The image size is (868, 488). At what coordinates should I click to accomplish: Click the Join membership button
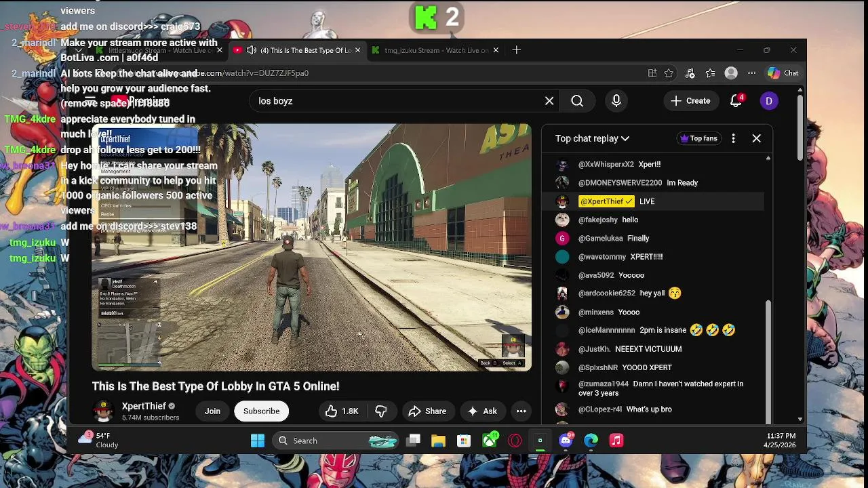click(x=212, y=411)
